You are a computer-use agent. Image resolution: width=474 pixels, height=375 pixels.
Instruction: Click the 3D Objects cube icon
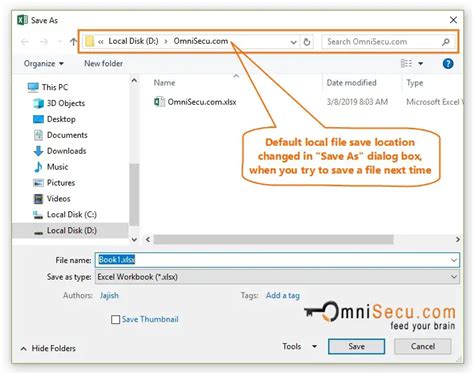(x=38, y=103)
